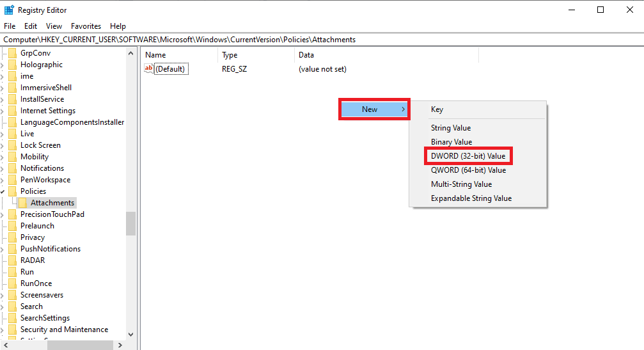Click the GrpConv folder icon
This screenshot has width=644, height=350.
(13, 53)
